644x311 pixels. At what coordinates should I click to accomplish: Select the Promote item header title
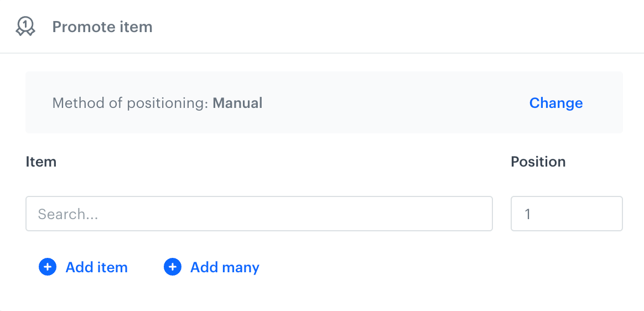102,27
